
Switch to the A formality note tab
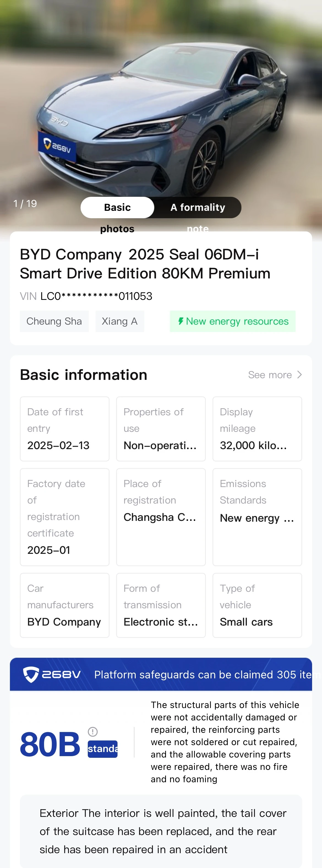[x=198, y=208]
